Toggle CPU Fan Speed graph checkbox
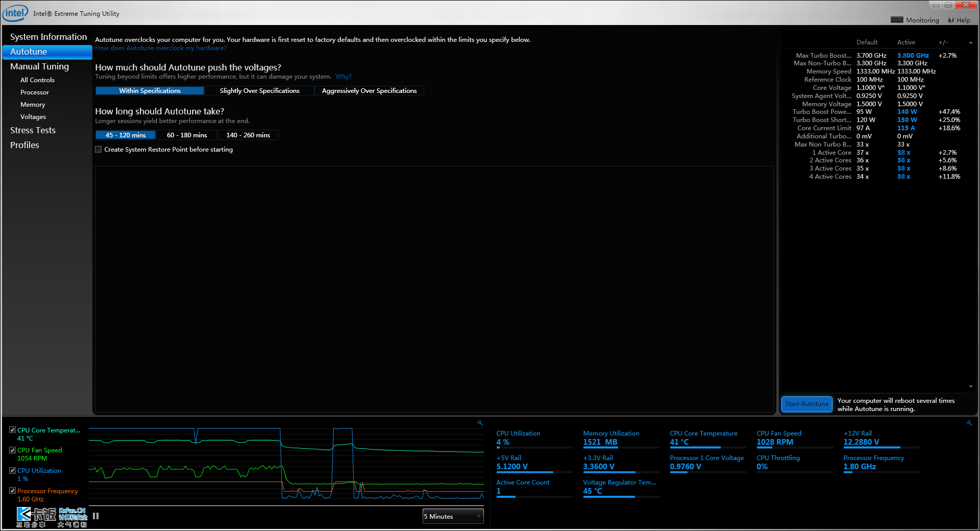980x531 pixels. tap(12, 450)
